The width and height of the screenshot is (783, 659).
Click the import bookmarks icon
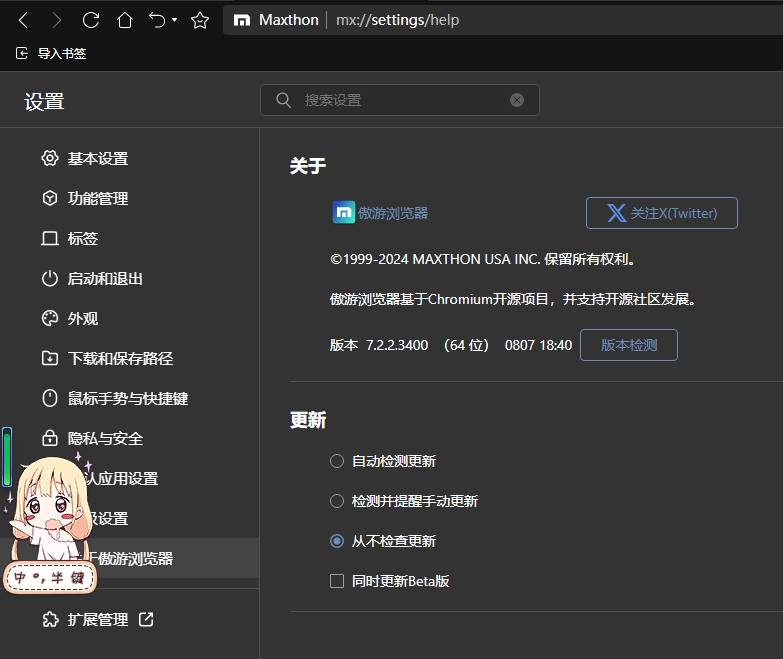click(22, 54)
